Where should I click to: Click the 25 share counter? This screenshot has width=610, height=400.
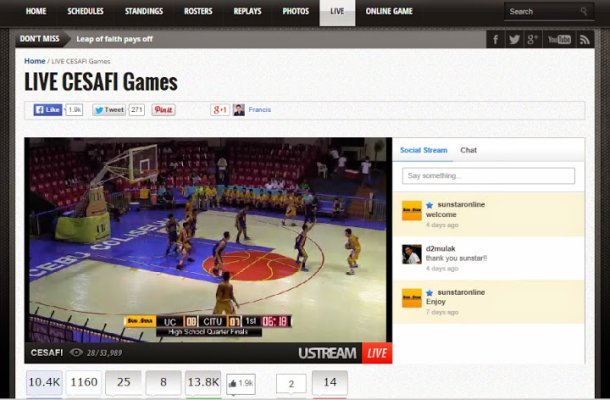point(123,382)
